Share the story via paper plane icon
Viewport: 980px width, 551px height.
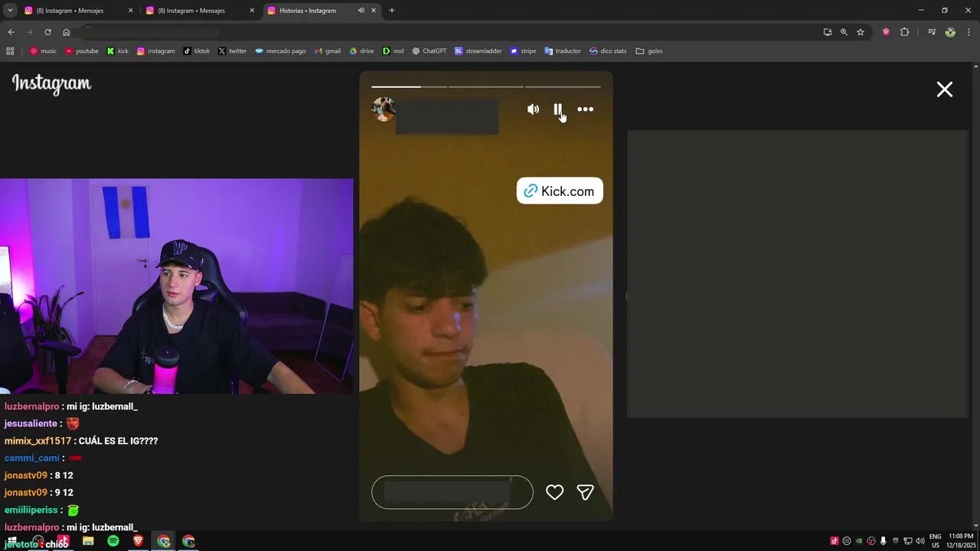point(585,492)
